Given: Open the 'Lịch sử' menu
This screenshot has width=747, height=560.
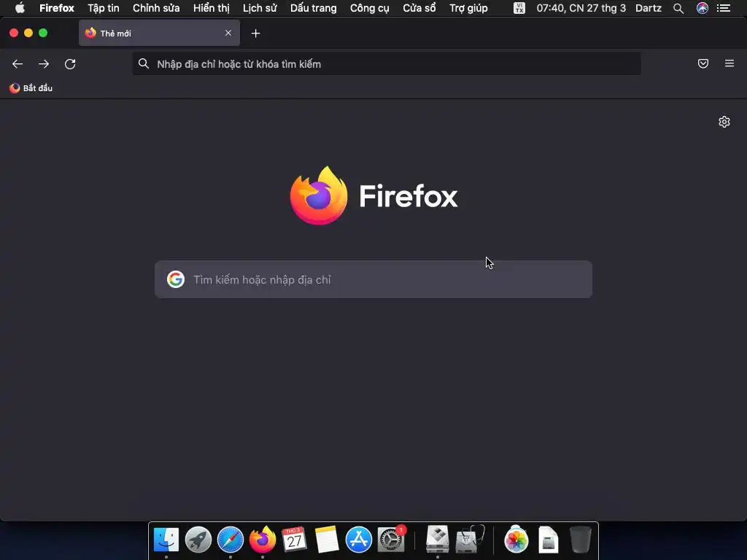Looking at the screenshot, I should (x=260, y=8).
